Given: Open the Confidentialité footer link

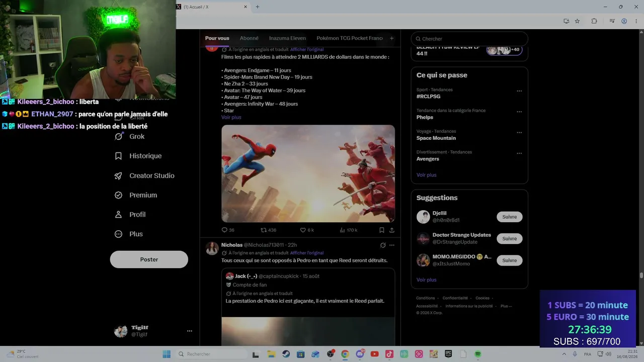Looking at the screenshot, I should [455, 298].
